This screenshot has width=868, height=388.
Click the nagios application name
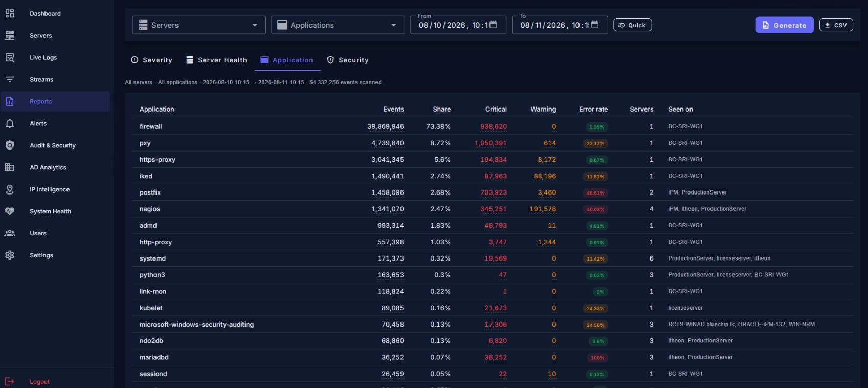click(150, 209)
